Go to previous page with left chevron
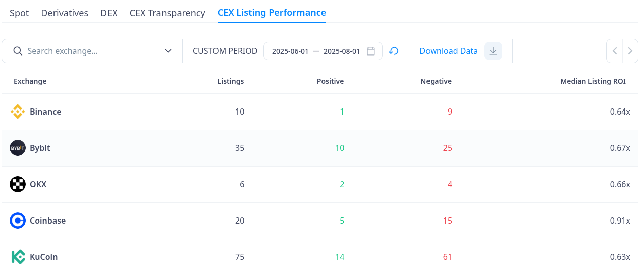The image size is (644, 275). coord(615,51)
